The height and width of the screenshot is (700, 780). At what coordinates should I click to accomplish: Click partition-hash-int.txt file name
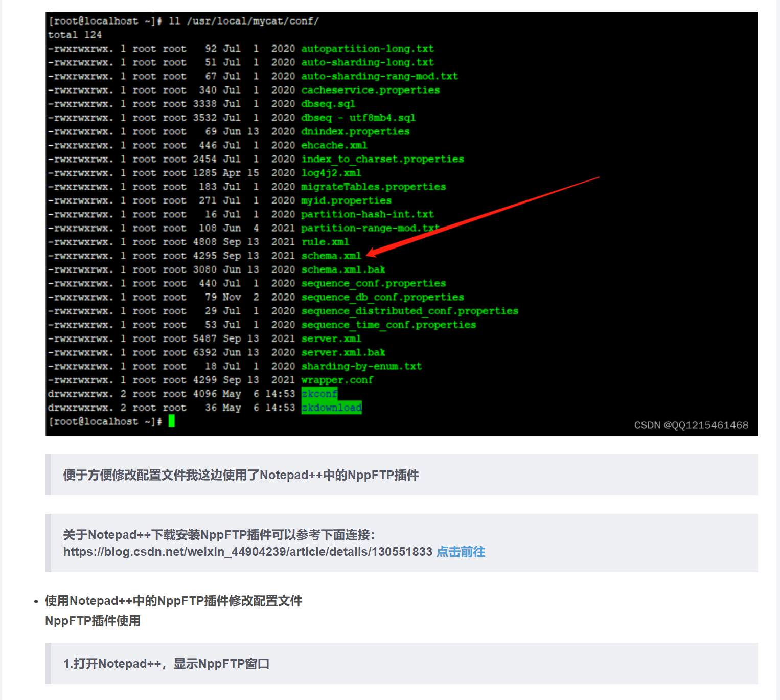[x=368, y=214]
